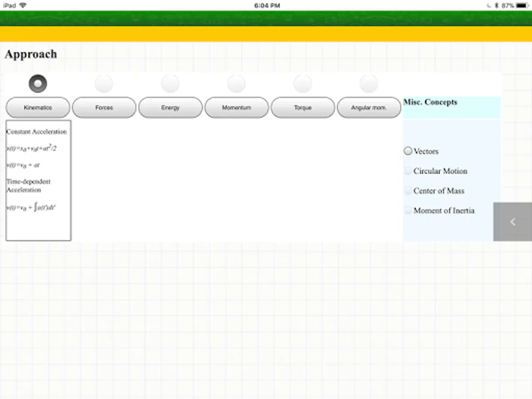
Task: Open the Kinematics approach button
Action: tap(38, 108)
